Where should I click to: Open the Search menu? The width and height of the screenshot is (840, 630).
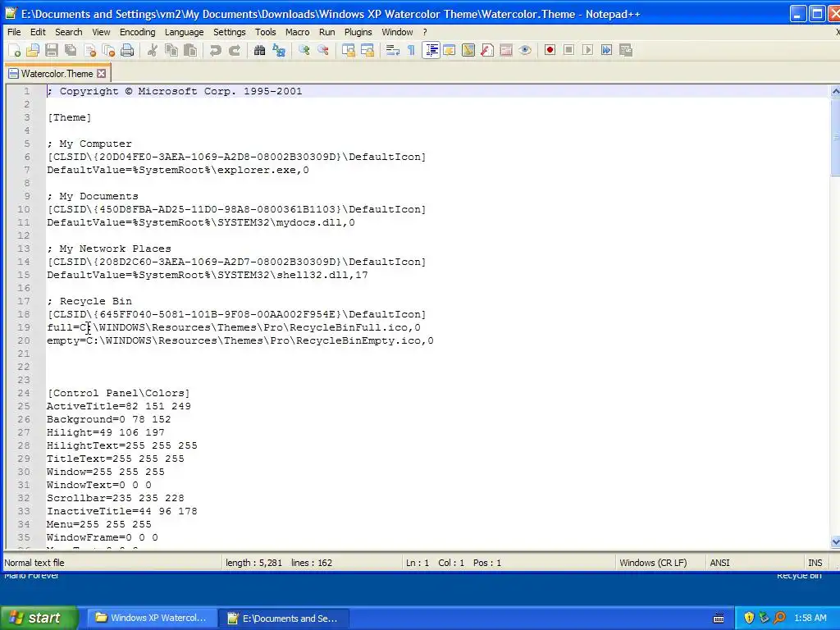coord(69,32)
